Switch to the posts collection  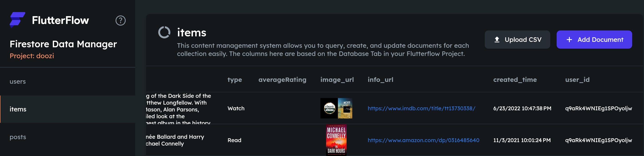[18, 137]
